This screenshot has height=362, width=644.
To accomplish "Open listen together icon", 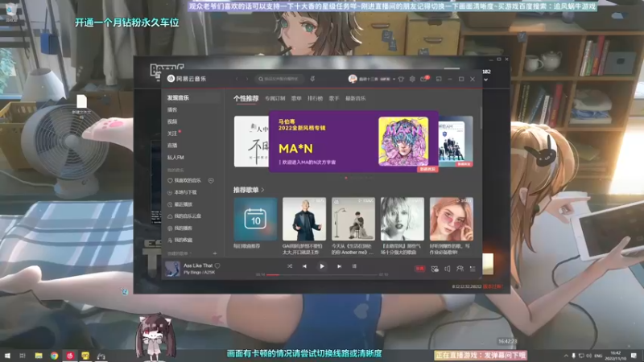I will 460,269.
